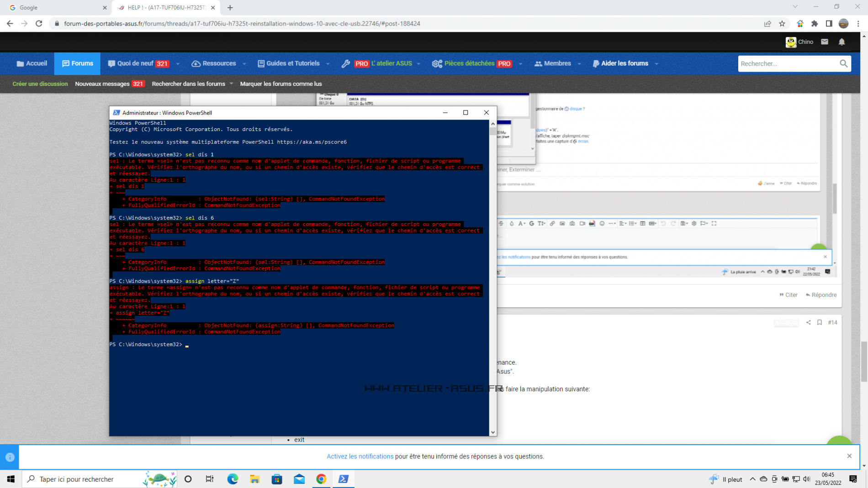Click the PowerShell window vertical scrollbar
Screen dimensions: 868x488
[x=493, y=274]
